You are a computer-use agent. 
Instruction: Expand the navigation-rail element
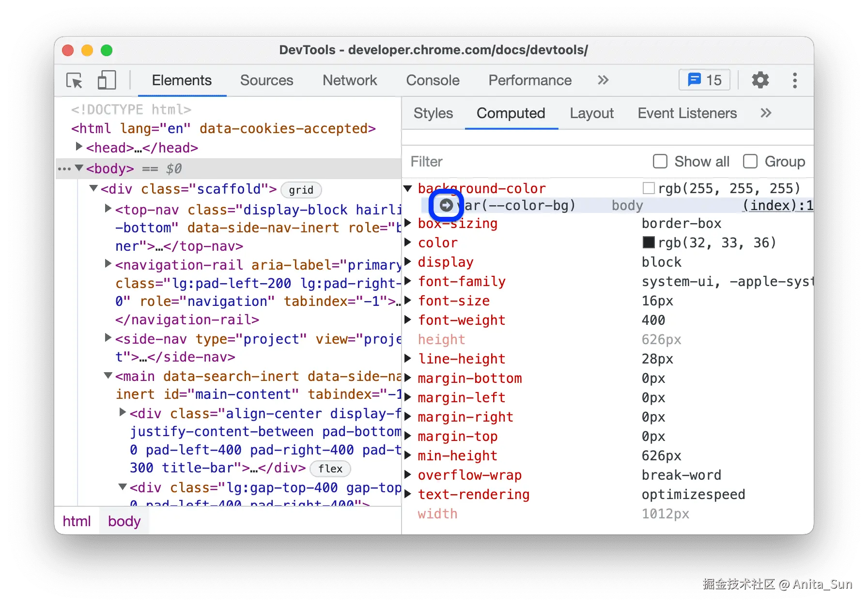108,264
